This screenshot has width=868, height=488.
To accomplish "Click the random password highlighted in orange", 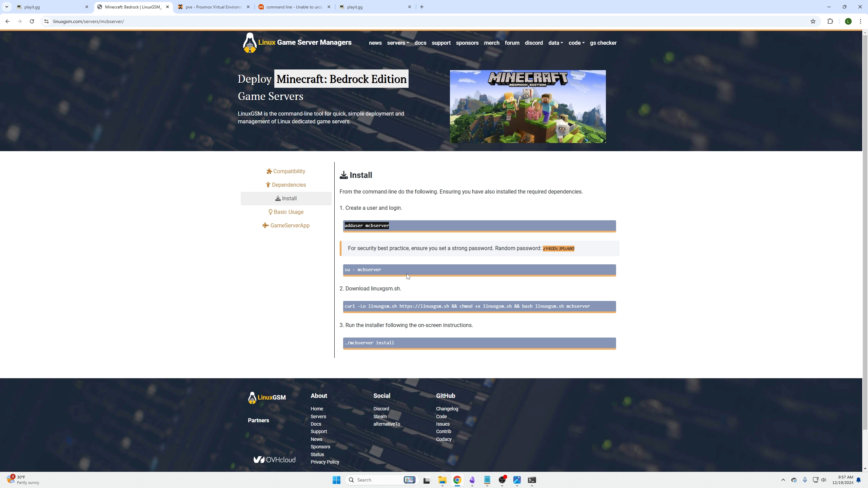I will pyautogui.click(x=558, y=249).
